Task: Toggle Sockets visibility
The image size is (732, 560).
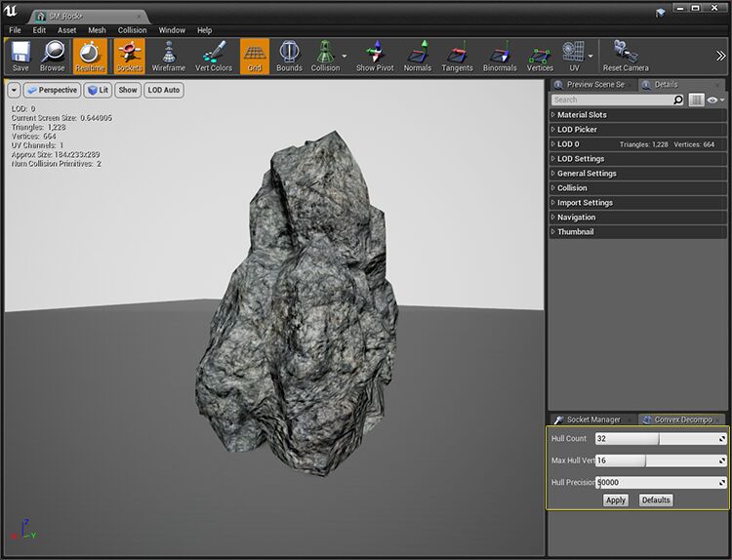Action: click(129, 56)
